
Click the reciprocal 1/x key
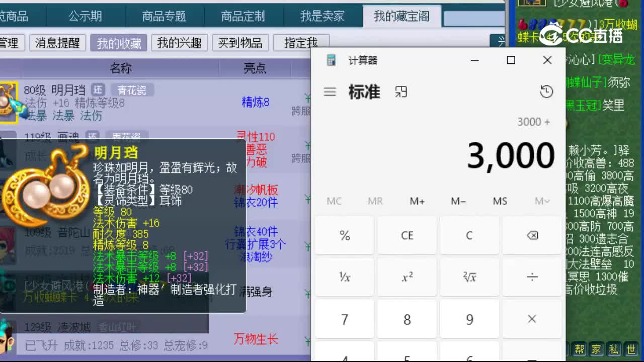click(345, 277)
